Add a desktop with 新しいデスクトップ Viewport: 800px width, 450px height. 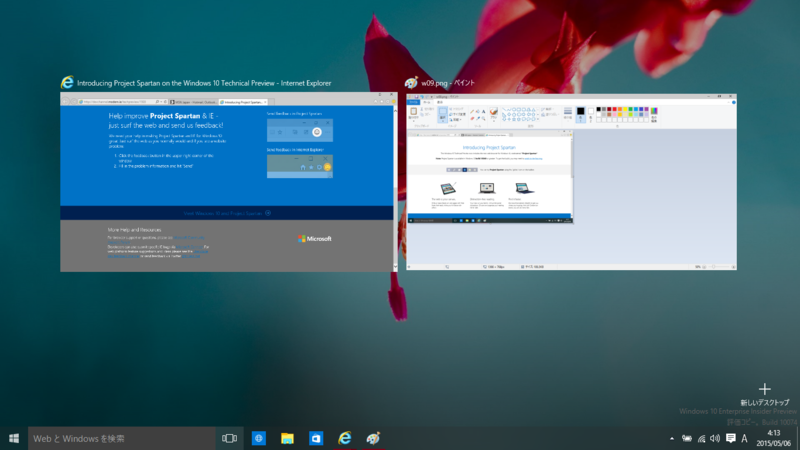point(764,394)
